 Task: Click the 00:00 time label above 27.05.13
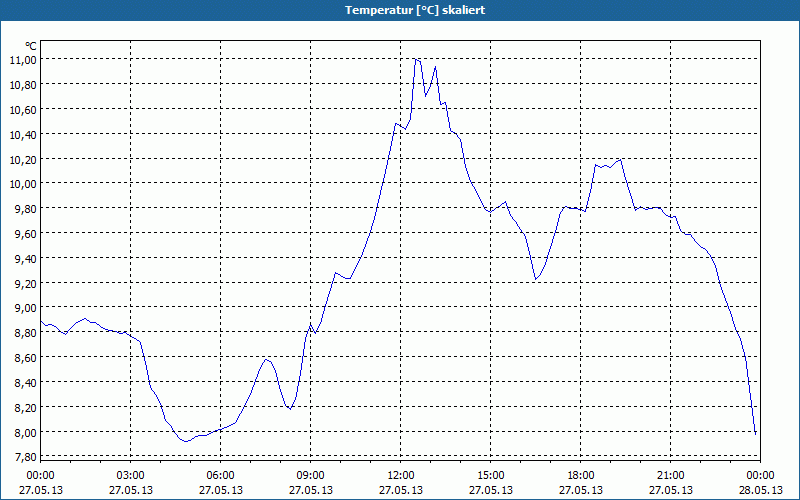tap(40, 476)
